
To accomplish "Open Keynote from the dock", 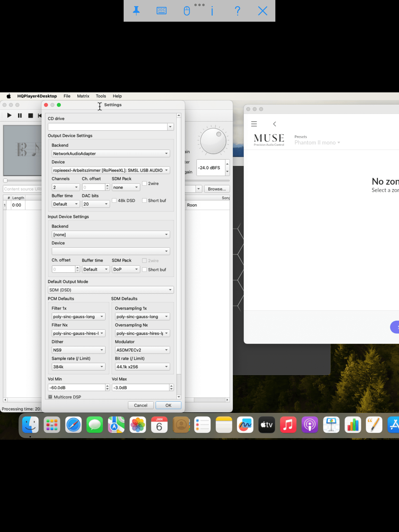I will (x=331, y=425).
